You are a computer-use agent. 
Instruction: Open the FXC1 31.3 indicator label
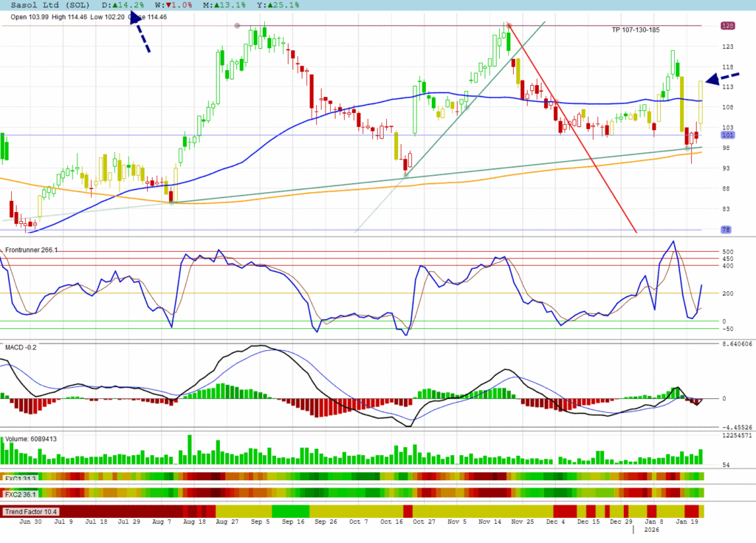21,478
